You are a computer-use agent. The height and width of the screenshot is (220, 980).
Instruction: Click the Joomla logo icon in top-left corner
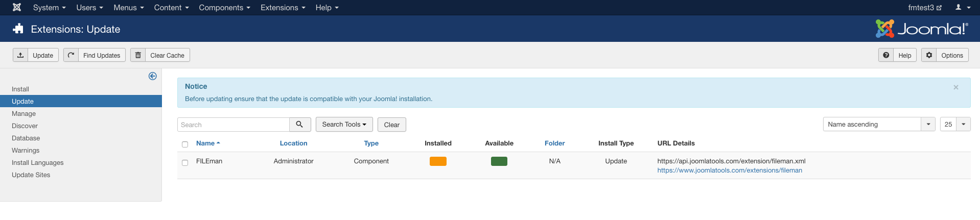(17, 7)
